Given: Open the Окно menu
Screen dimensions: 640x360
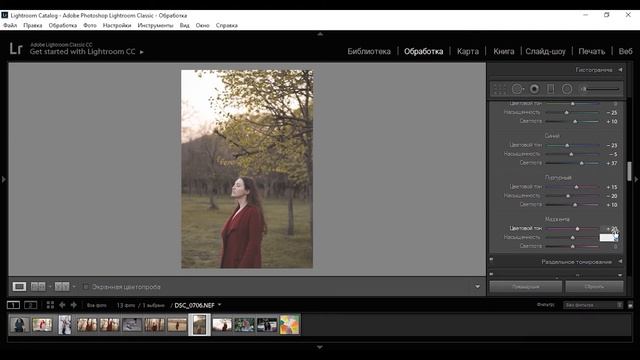Looking at the screenshot, I should (x=202, y=25).
